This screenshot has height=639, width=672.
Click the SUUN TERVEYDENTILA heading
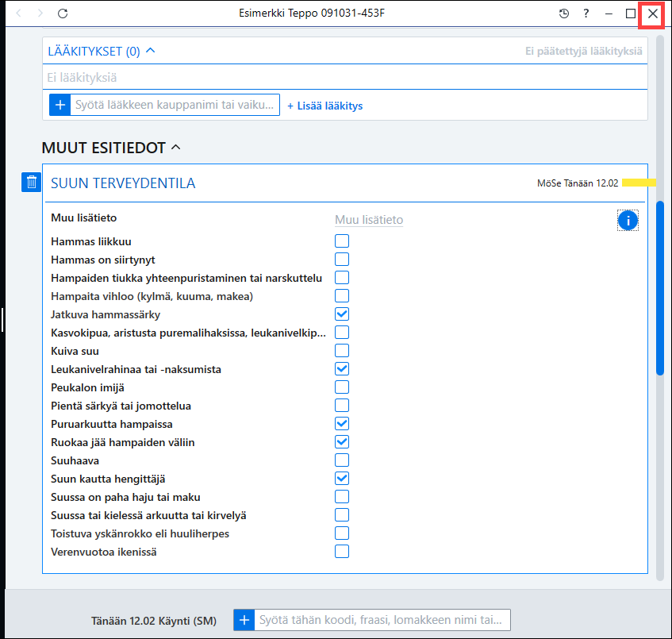pos(123,183)
